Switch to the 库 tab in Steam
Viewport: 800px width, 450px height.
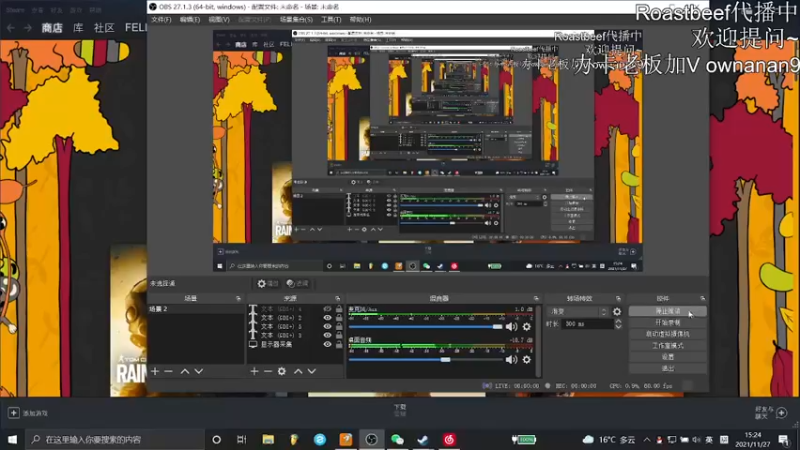pos(78,28)
